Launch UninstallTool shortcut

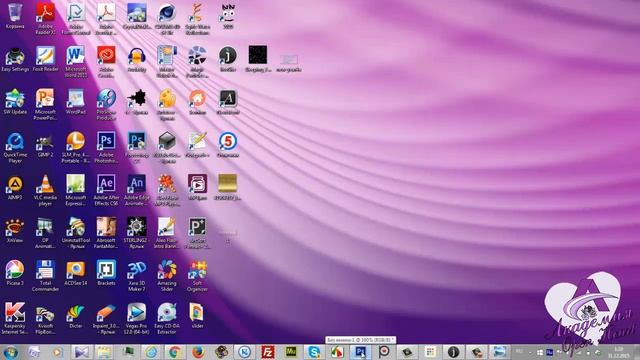(x=76, y=233)
